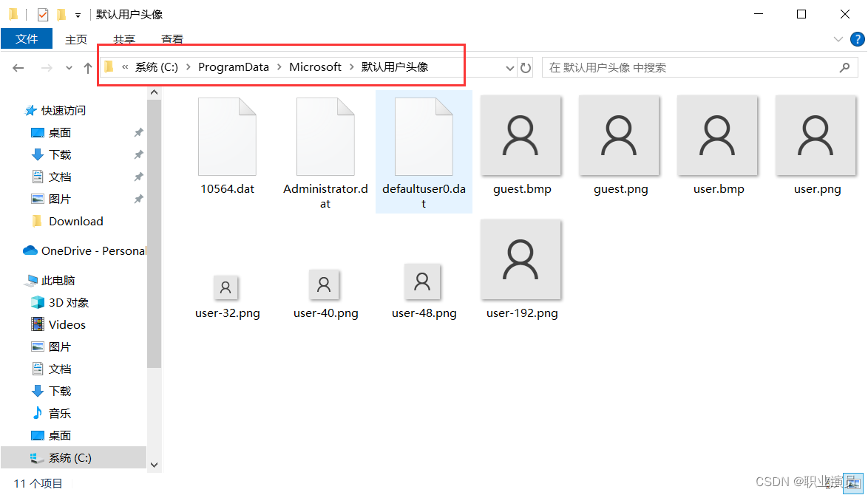Click 系统 (C:) in address bar
This screenshot has width=868, height=495.
(x=157, y=67)
